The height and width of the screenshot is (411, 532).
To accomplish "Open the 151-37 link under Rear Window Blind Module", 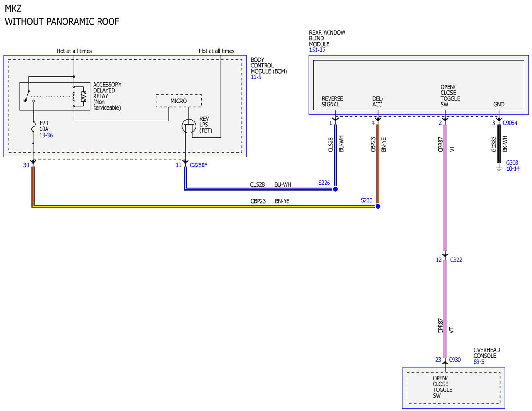I will pyautogui.click(x=317, y=50).
